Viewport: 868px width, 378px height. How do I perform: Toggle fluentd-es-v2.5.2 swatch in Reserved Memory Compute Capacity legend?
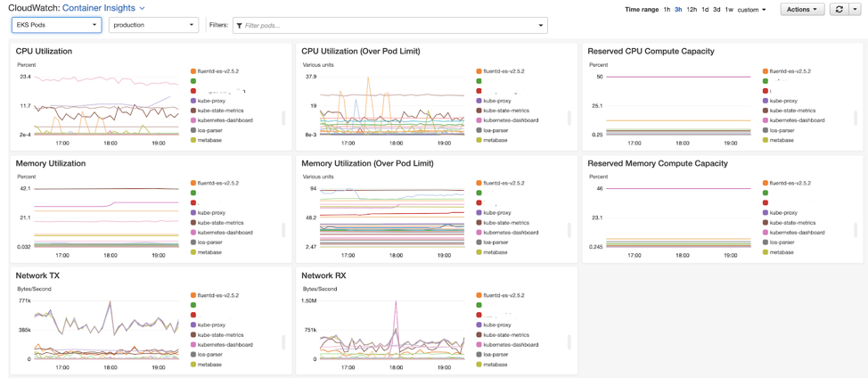click(765, 183)
